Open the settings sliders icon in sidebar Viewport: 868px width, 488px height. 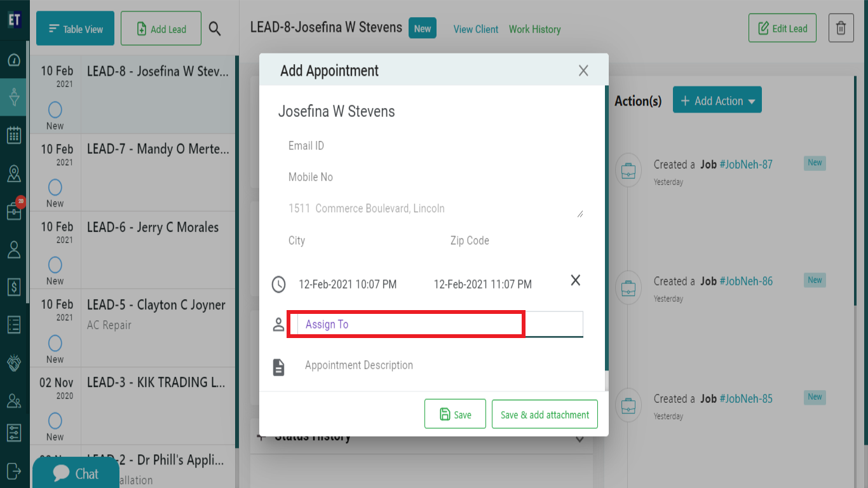[x=14, y=433]
